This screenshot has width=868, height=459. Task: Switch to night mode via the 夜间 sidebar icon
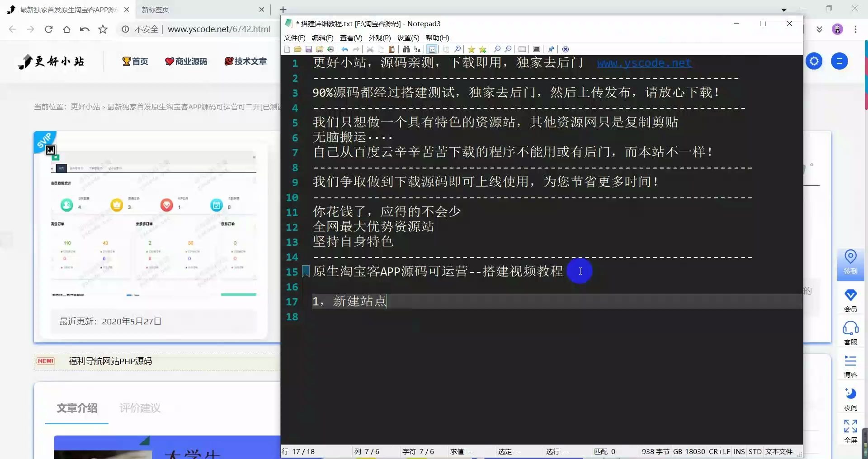click(850, 398)
